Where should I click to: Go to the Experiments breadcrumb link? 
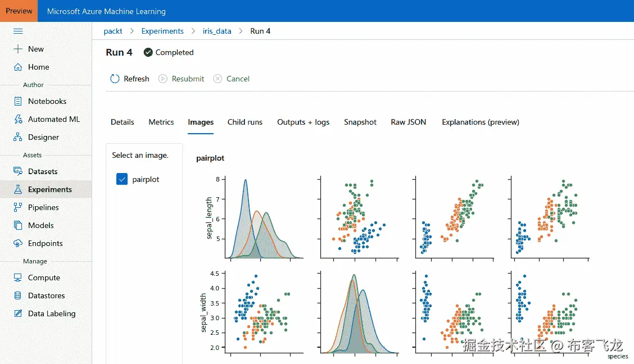162,31
